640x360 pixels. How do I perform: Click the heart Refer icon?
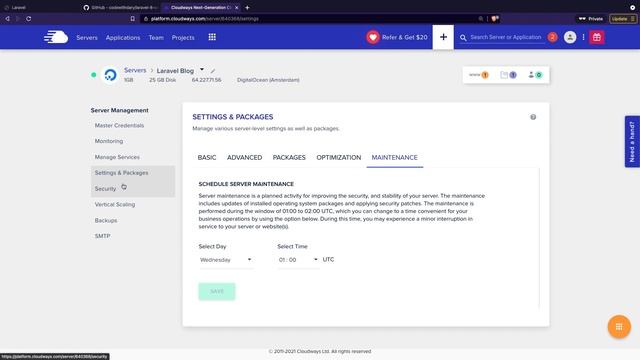click(x=373, y=37)
